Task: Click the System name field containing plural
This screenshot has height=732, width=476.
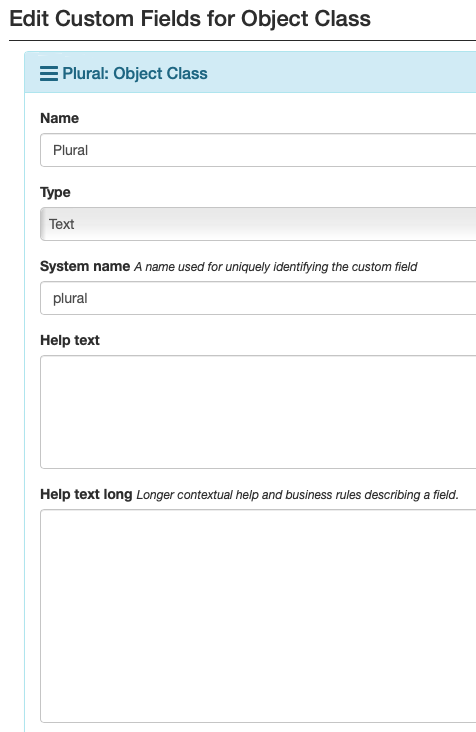Action: pyautogui.click(x=258, y=298)
